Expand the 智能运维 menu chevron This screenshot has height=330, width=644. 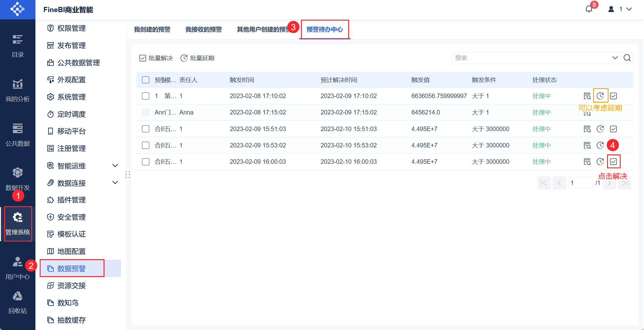(x=115, y=166)
